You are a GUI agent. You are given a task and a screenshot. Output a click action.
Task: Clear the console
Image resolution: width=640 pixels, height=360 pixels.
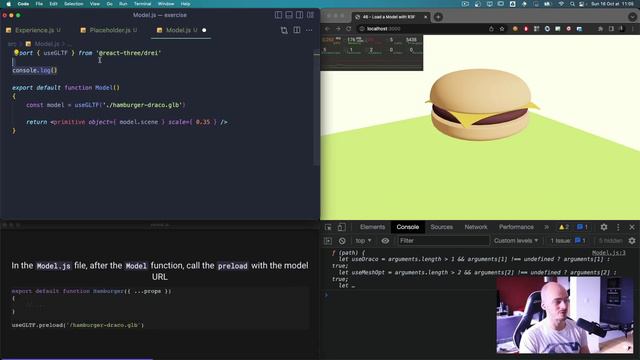[342, 241]
